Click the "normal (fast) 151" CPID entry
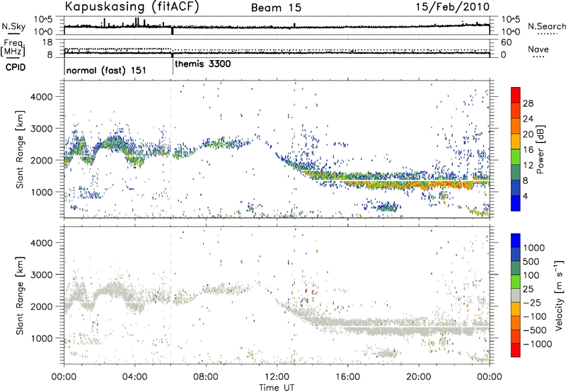The image size is (566, 392). pyautogui.click(x=106, y=70)
